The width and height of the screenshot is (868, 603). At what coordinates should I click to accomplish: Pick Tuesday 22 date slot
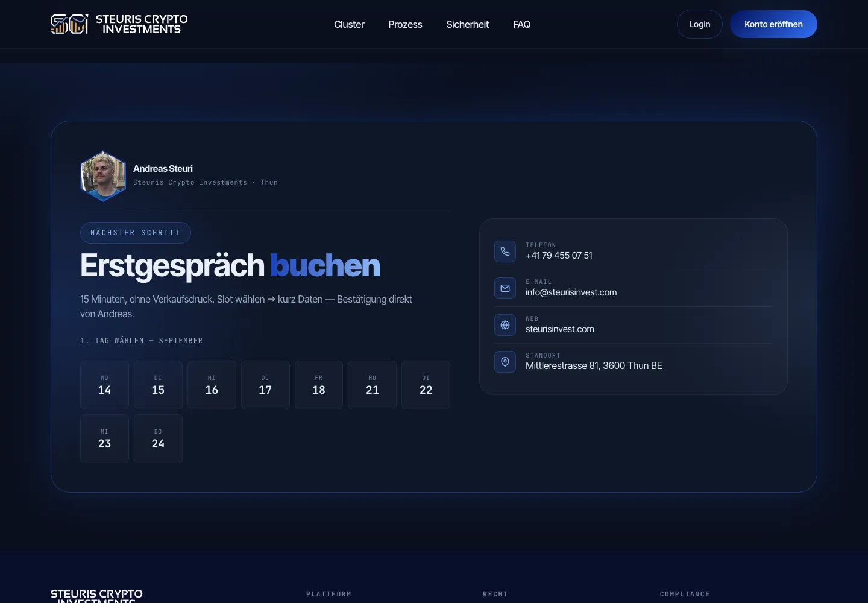pyautogui.click(x=426, y=385)
